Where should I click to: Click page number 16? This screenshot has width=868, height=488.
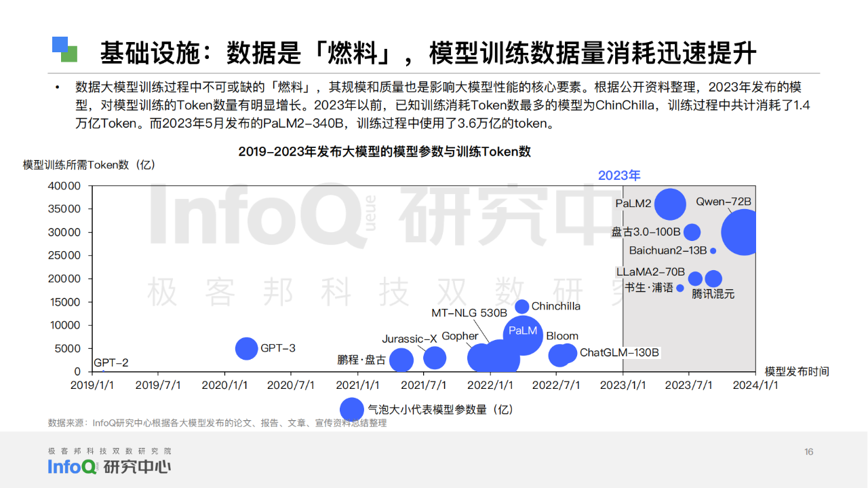point(808,452)
